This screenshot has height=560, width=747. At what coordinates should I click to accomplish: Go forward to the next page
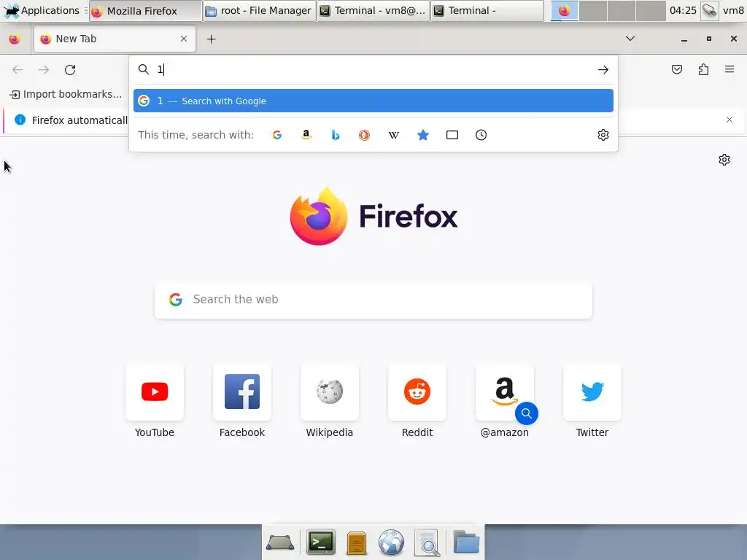pyautogui.click(x=44, y=70)
